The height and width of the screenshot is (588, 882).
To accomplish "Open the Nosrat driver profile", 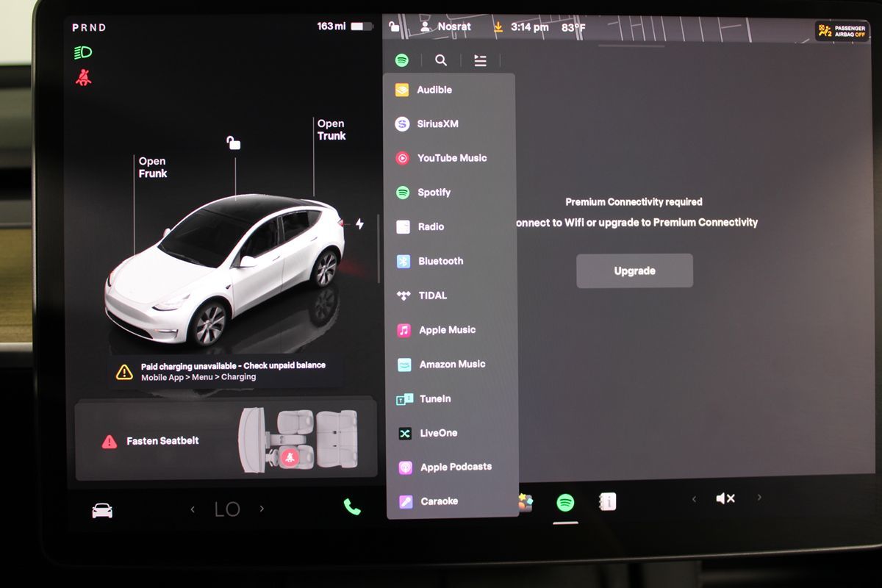I will pos(445,27).
